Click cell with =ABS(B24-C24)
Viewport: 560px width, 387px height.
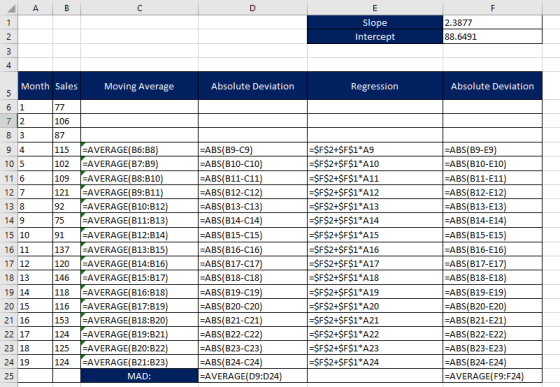tap(252, 362)
